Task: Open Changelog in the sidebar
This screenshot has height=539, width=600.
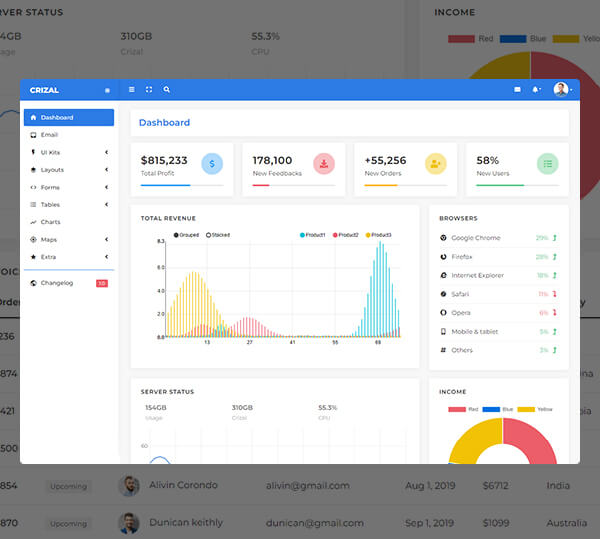Action: point(69,283)
